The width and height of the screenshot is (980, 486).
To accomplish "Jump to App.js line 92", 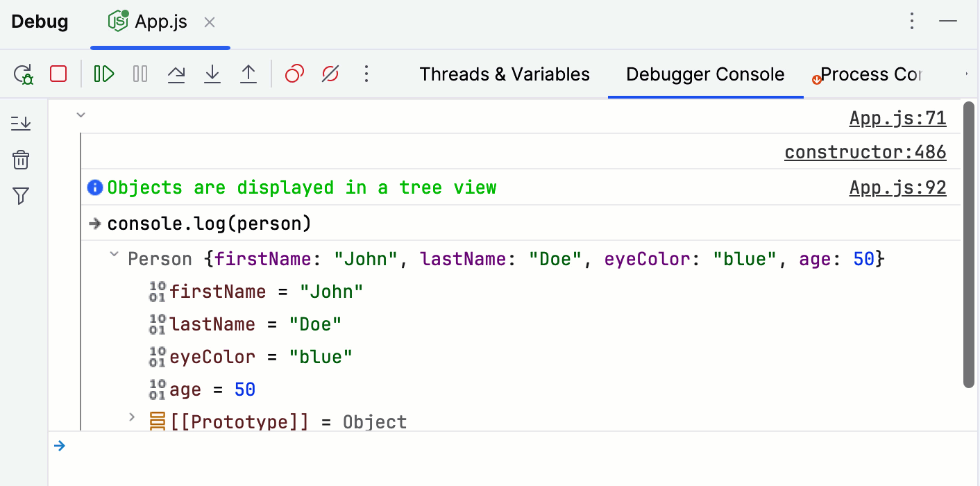I will (897, 187).
